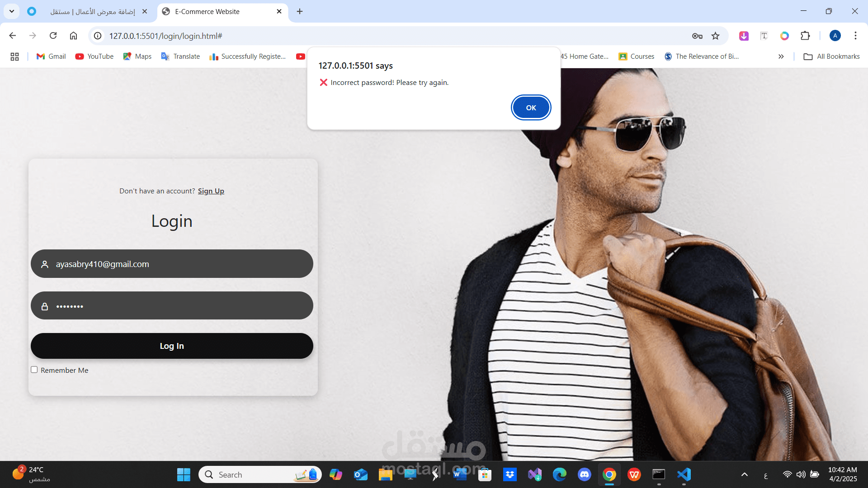
Task: Open the password manager key icon
Action: (x=697, y=36)
